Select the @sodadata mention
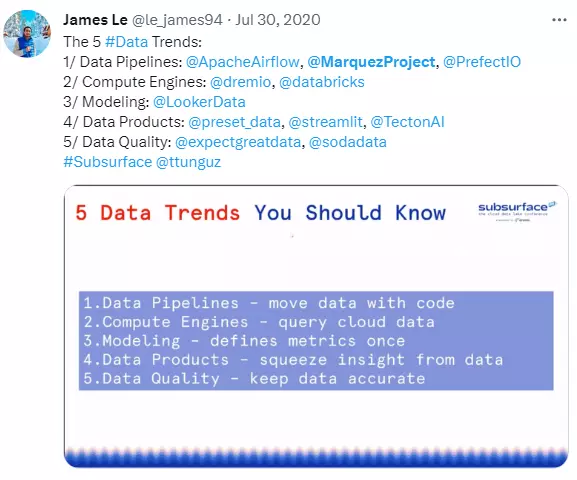Viewport: 577px width, 480px height. (x=348, y=142)
